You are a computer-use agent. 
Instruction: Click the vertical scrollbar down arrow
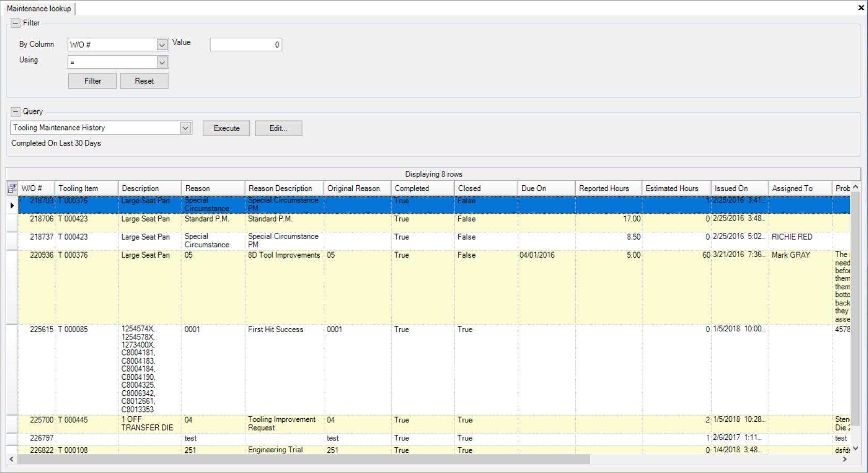click(856, 449)
